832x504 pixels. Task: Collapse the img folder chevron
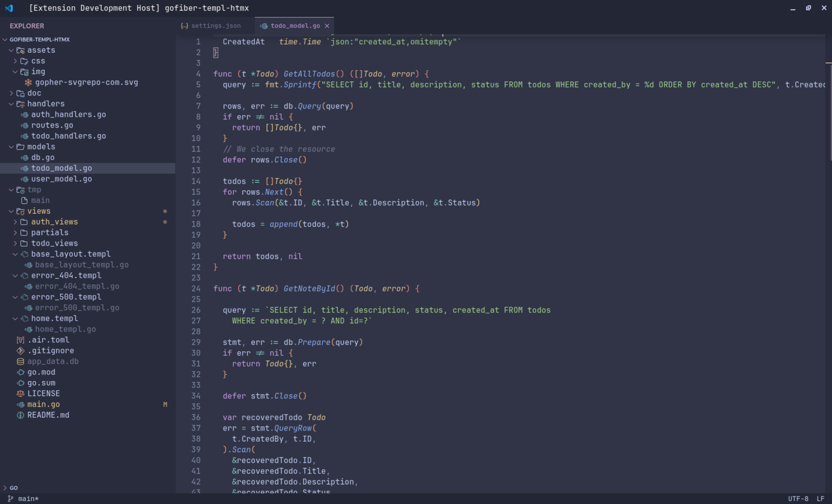coord(15,72)
